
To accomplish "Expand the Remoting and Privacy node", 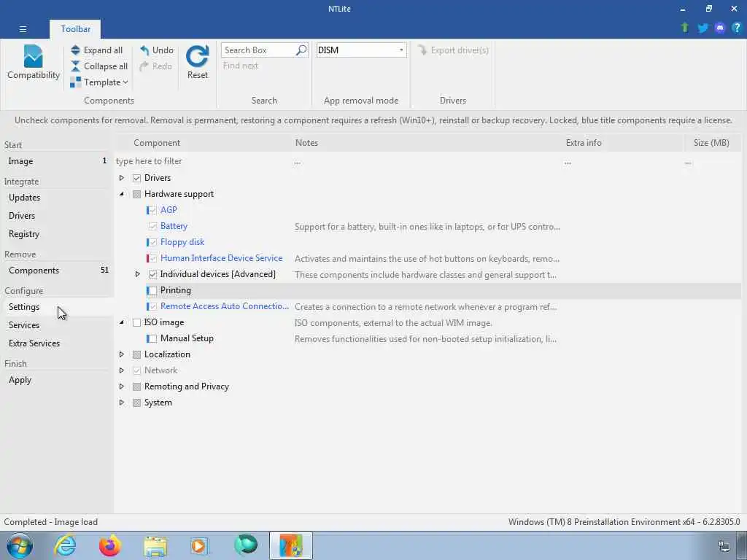I will (x=122, y=386).
